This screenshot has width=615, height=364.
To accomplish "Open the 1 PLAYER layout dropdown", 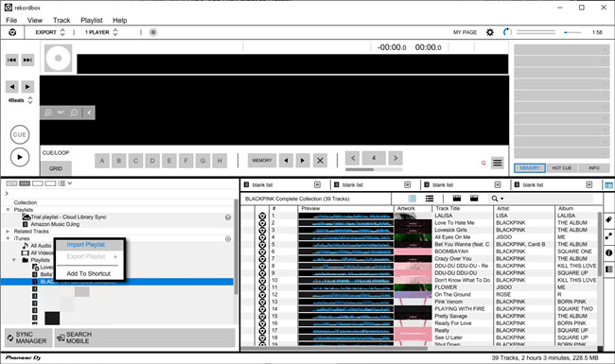I will tap(101, 32).
